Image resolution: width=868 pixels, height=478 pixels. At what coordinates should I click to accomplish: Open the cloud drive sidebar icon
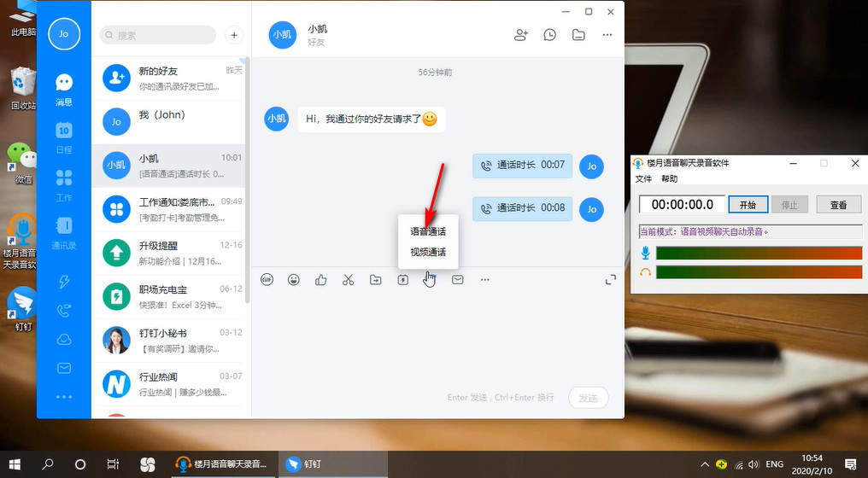[64, 339]
